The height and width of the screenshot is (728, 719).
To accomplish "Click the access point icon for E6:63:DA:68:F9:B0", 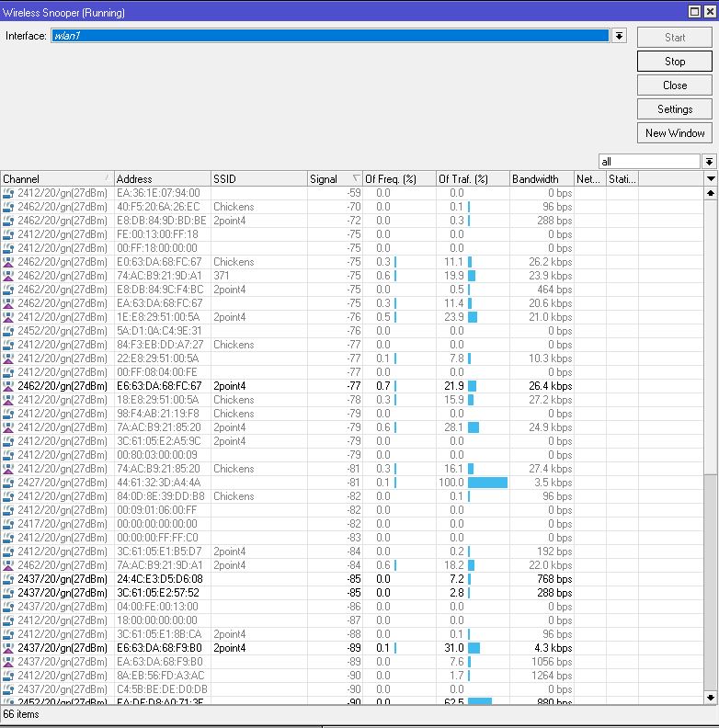I will tap(8, 648).
